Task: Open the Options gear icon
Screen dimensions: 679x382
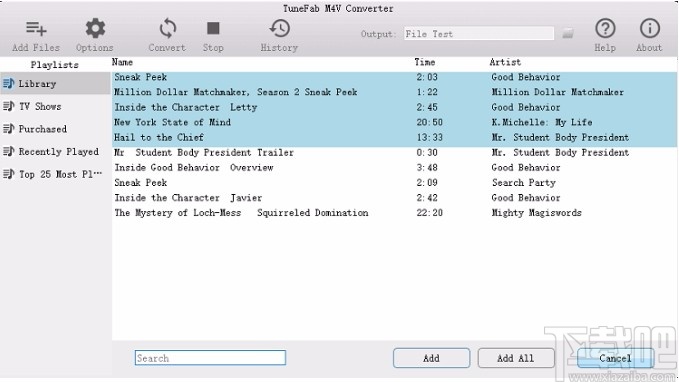Action: (x=95, y=29)
